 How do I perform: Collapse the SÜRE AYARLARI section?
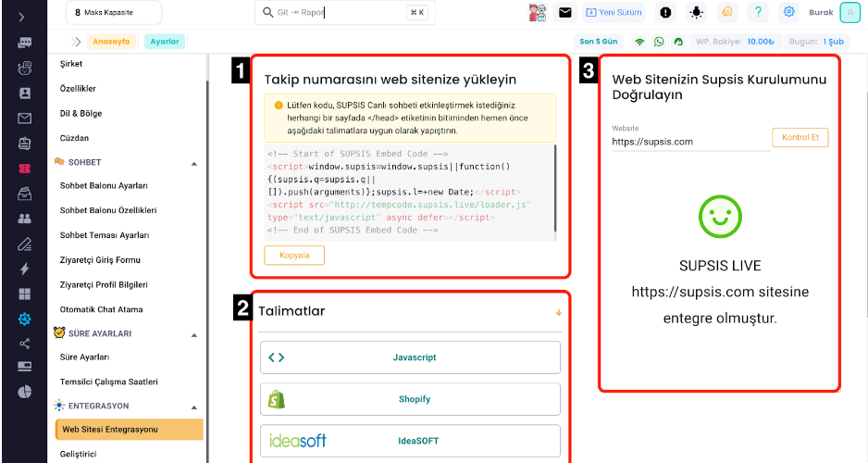tap(194, 334)
